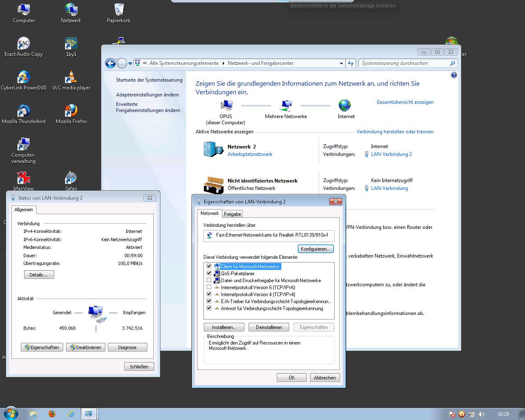Screen dimensions: 525x420
Task: Click the Deaktivieren button
Action: (x=86, y=347)
